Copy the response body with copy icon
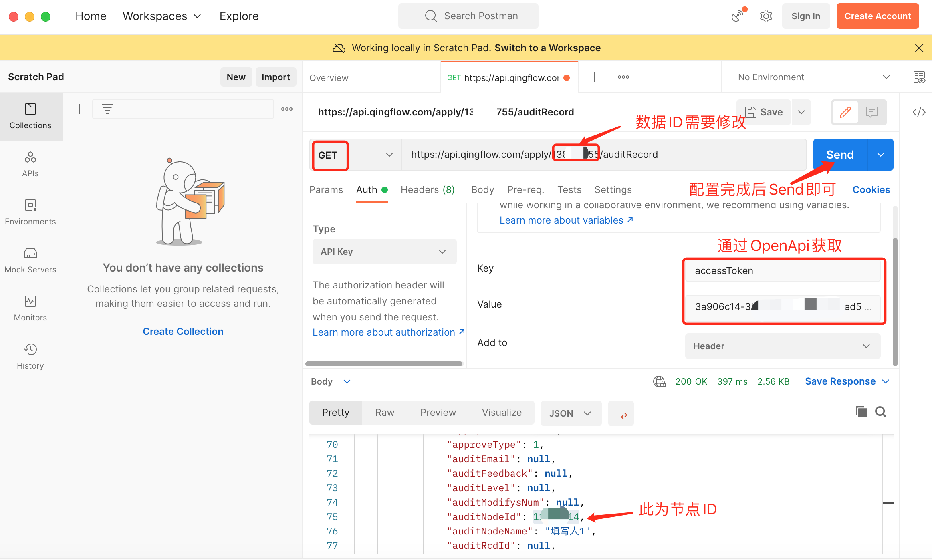The image size is (932, 560). click(861, 412)
